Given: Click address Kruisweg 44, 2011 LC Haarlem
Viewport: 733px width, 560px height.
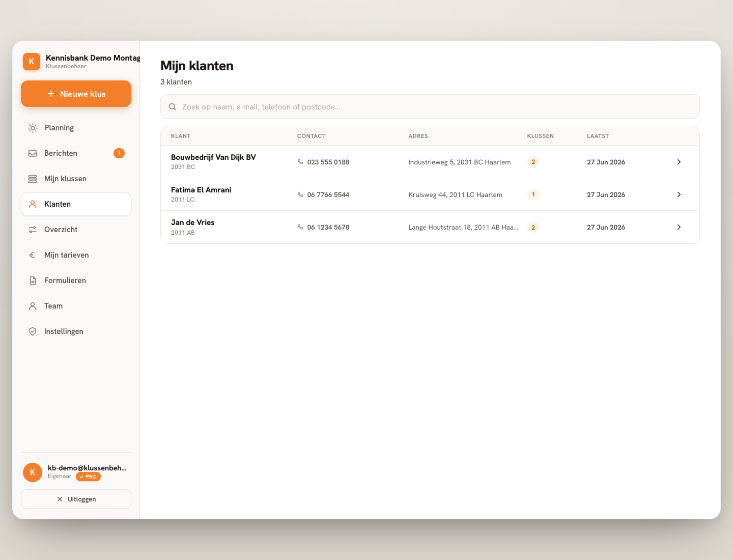Looking at the screenshot, I should click(x=456, y=194).
